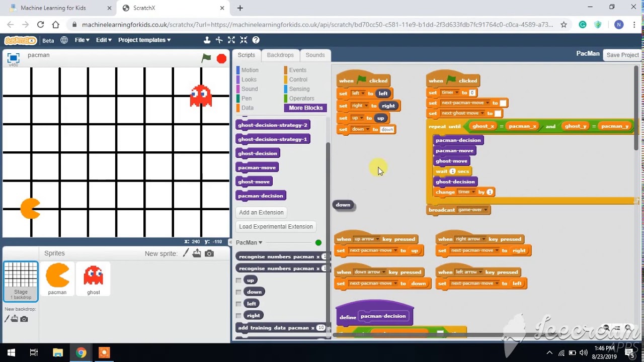Select the Data block category

pos(247,108)
